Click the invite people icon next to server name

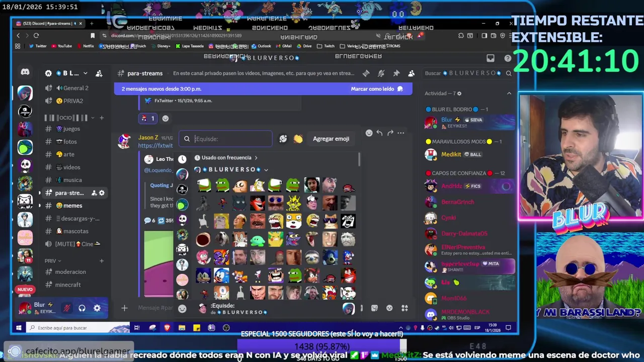coord(99,73)
